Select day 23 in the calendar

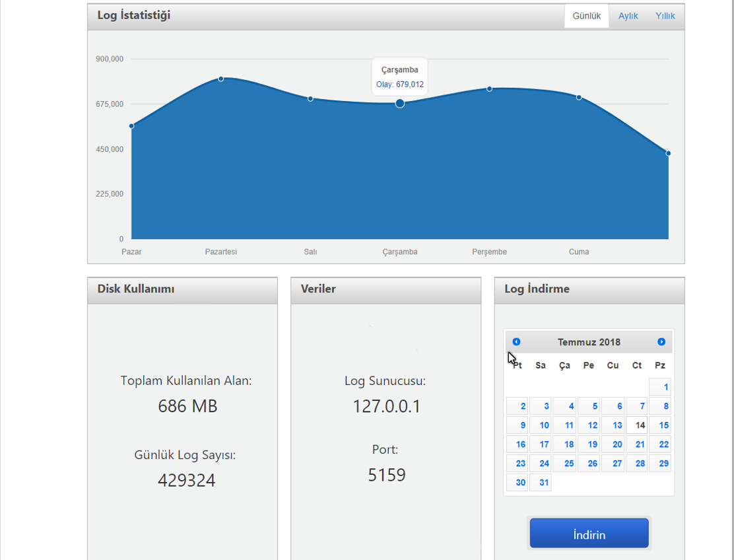tap(519, 463)
